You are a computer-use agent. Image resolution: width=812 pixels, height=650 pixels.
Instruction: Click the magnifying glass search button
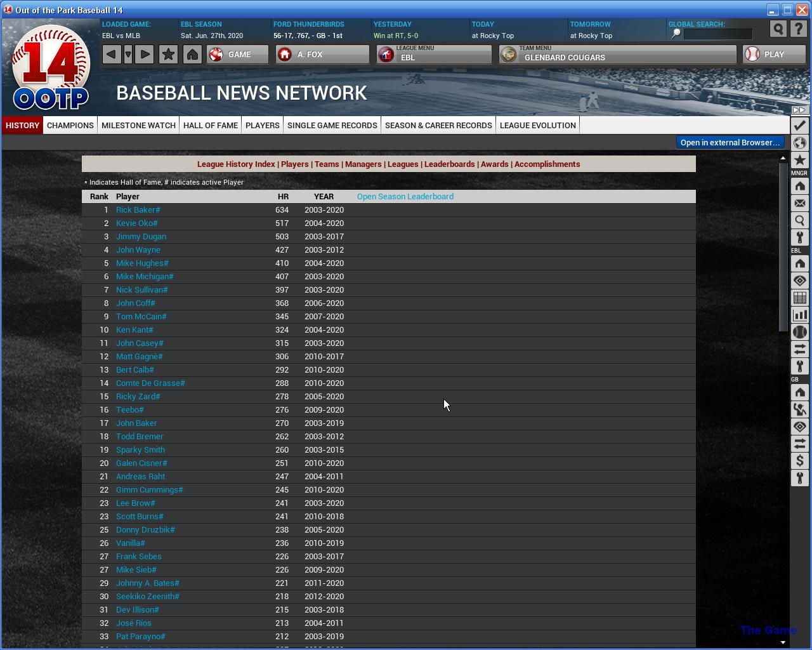pyautogui.click(x=778, y=29)
